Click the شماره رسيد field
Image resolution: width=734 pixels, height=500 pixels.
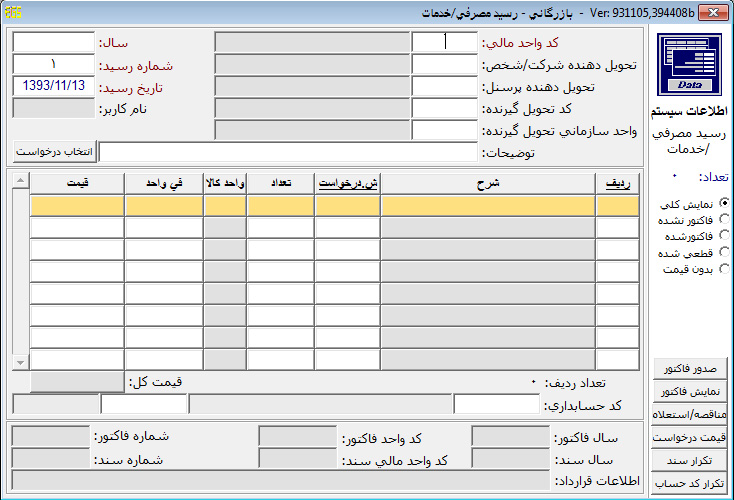pyautogui.click(x=53, y=64)
